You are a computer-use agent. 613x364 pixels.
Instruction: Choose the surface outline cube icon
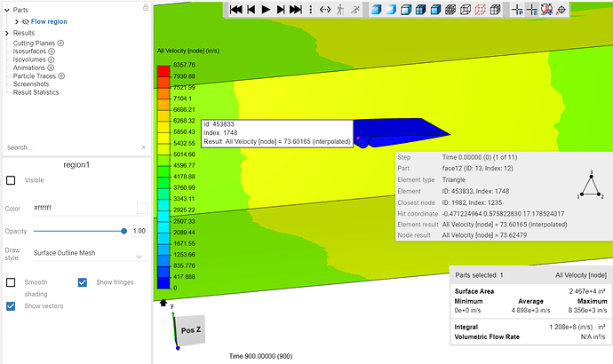click(x=406, y=10)
